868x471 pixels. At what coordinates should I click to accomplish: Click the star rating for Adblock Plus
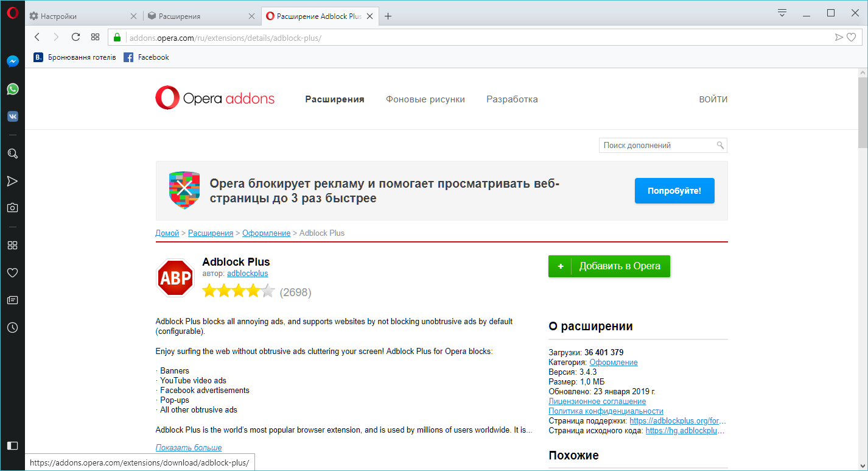pos(239,291)
